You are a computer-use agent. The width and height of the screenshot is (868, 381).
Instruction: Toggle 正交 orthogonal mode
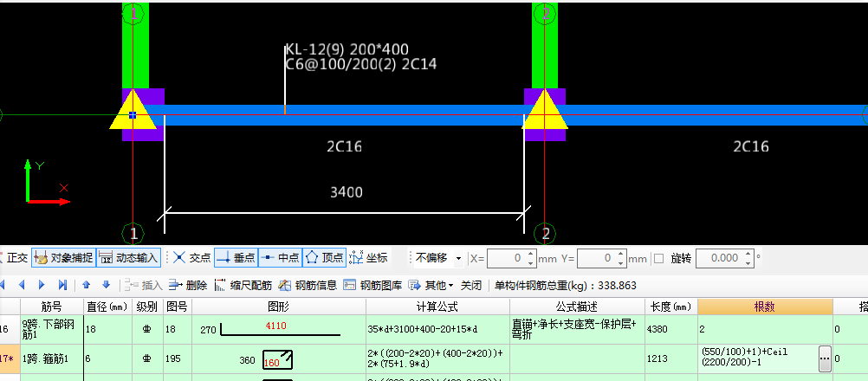13,258
